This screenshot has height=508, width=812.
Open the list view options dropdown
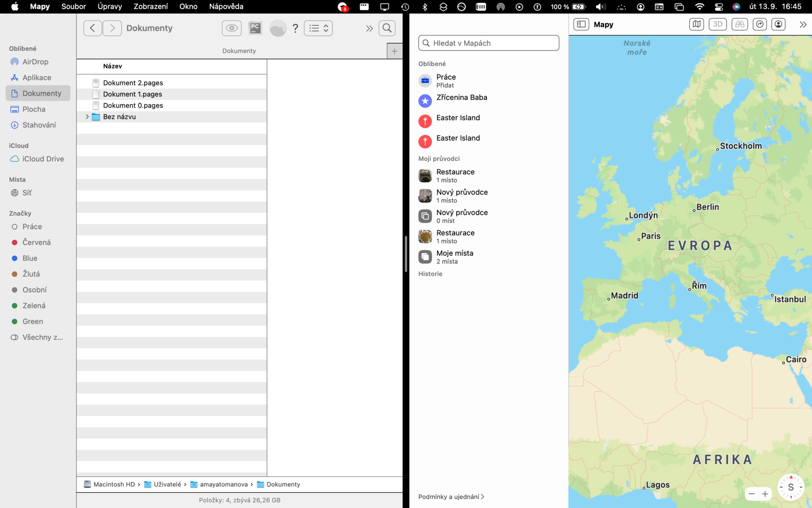pyautogui.click(x=318, y=28)
